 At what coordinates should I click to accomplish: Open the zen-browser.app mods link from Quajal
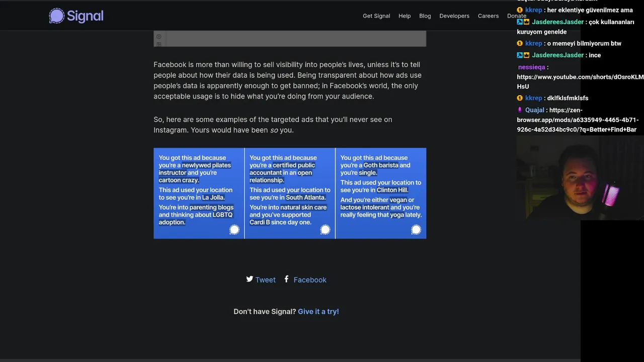tap(577, 120)
